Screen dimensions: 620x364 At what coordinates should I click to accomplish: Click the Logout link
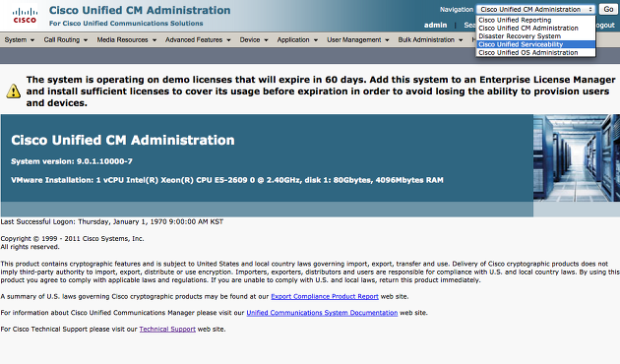coord(605,25)
